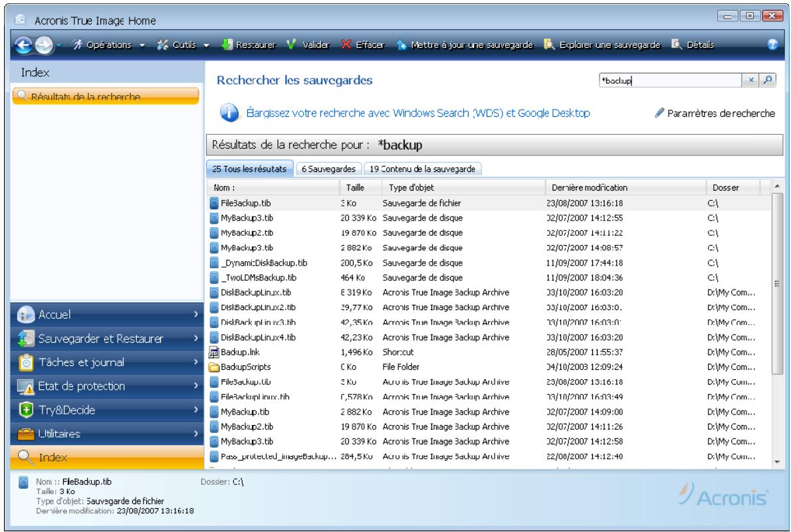Open the Try&Decide section
The width and height of the screenshot is (791, 532).
(x=107, y=410)
